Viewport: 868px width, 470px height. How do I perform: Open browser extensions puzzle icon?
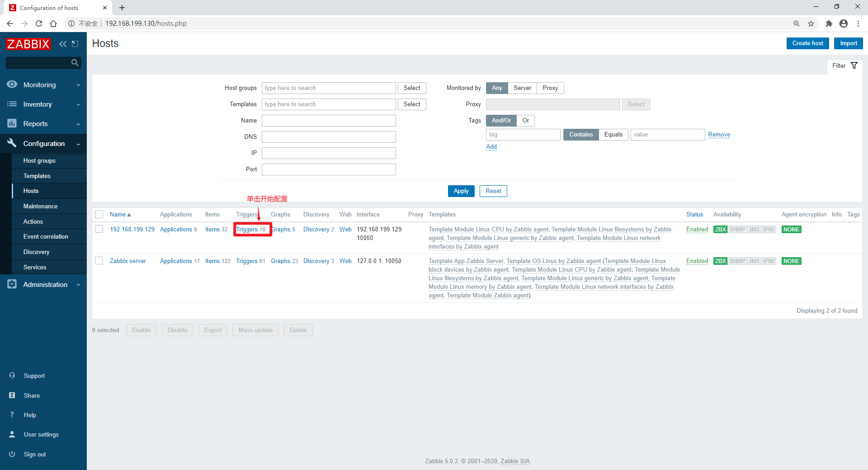point(829,23)
